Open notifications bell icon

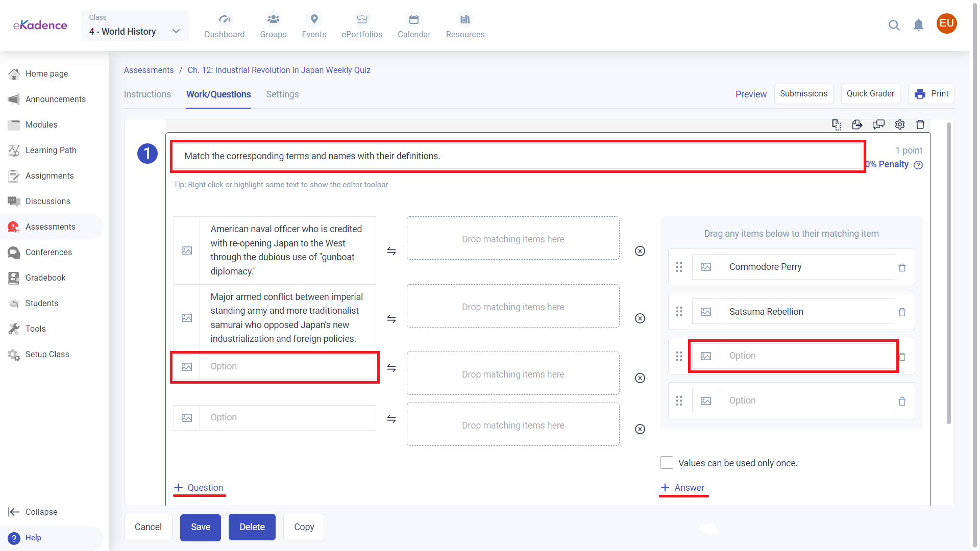[918, 25]
